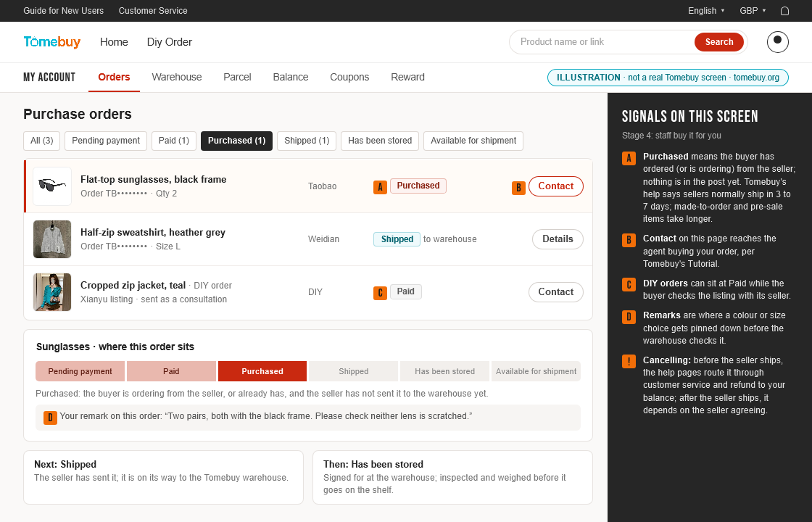
Task: Click the ILLUSTRATION tomebuy.org notice pill
Action: [668, 78]
